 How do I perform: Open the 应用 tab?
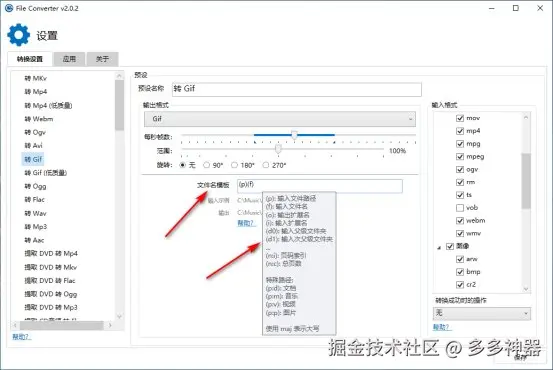(x=69, y=59)
